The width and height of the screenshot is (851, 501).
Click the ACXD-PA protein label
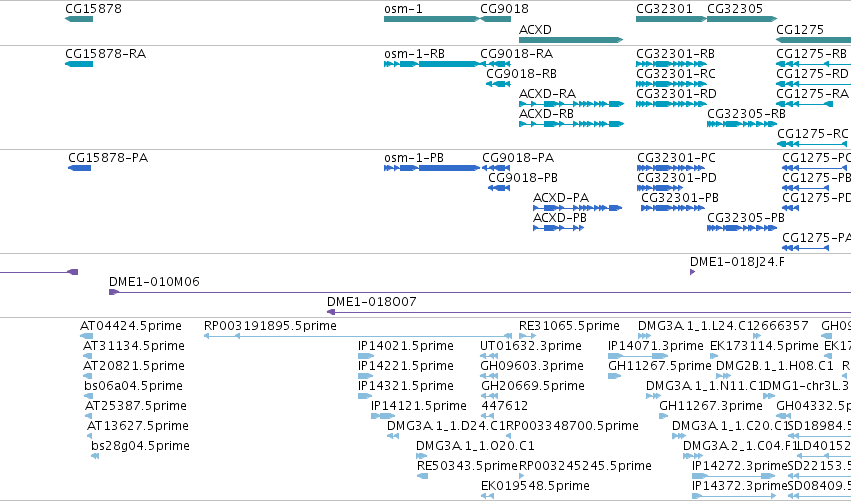coord(561,198)
